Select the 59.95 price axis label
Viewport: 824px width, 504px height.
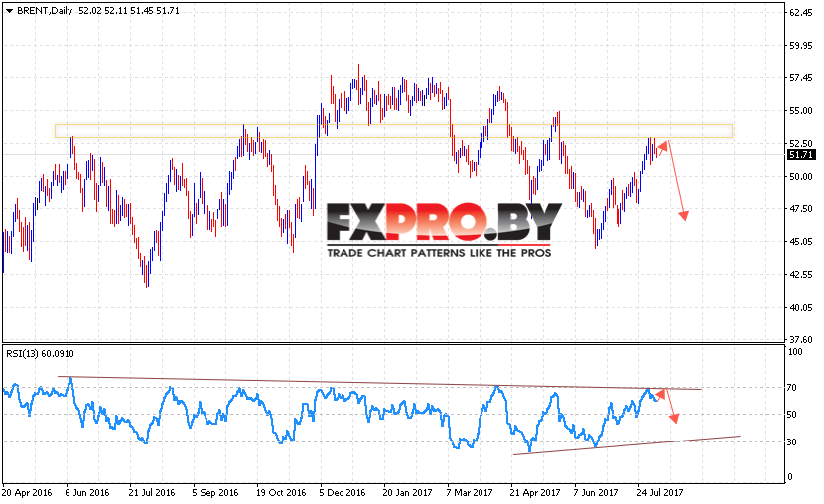[x=801, y=46]
